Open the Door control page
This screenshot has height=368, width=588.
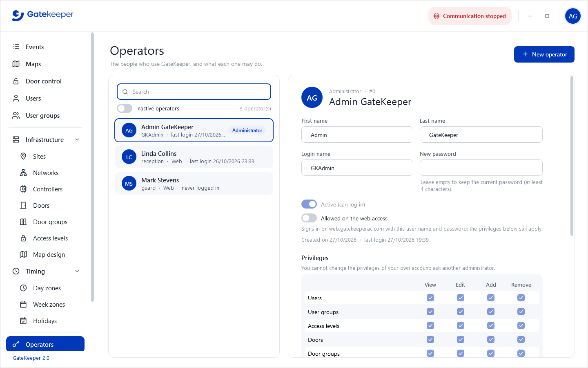(45, 81)
